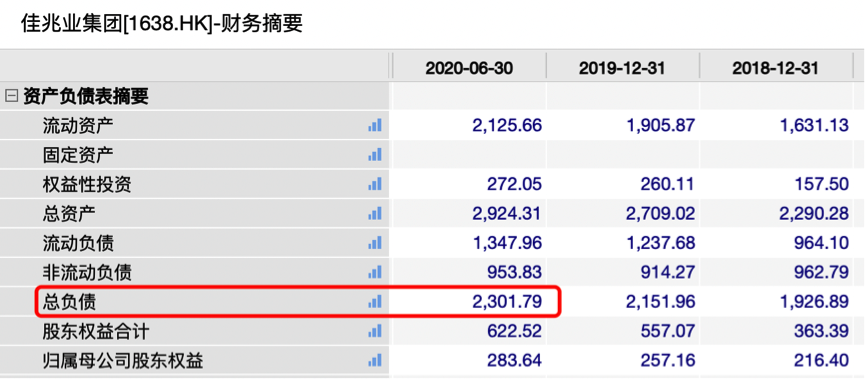Open chart icon for 权益性投资 row
This screenshot has height=379, width=865.
coord(375,184)
